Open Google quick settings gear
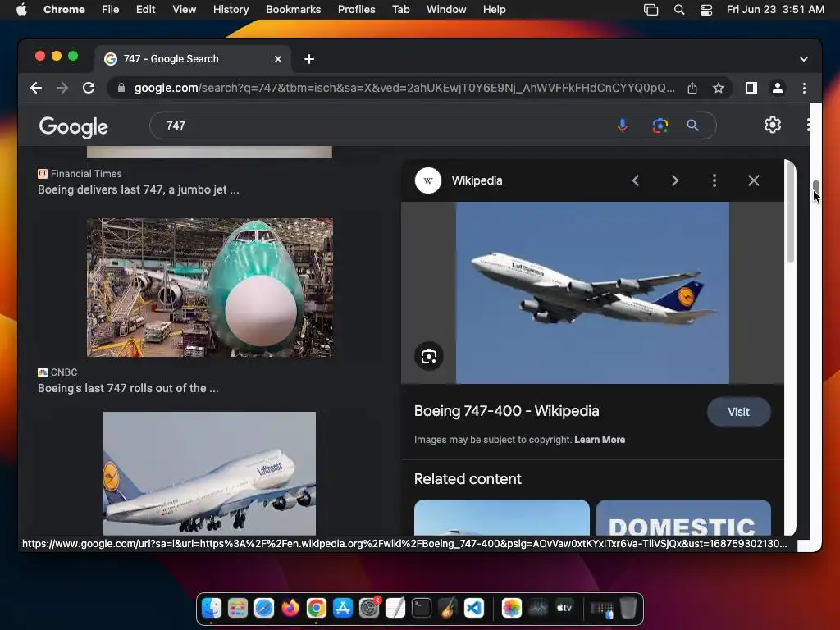 (772, 125)
